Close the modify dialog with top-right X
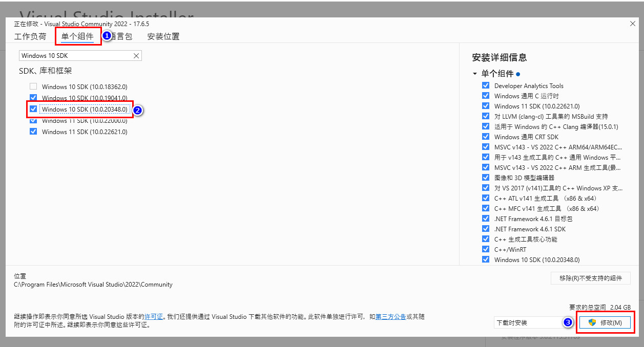644x347 pixels. [632, 24]
